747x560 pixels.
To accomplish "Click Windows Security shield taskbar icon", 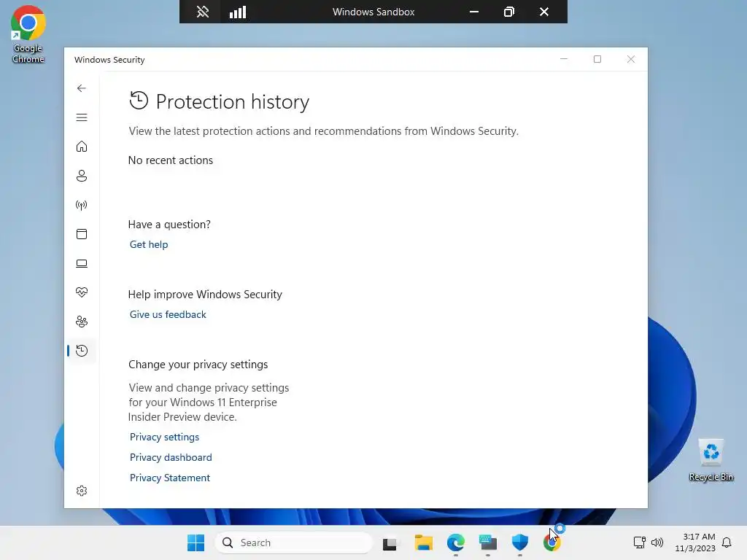I will click(519, 542).
